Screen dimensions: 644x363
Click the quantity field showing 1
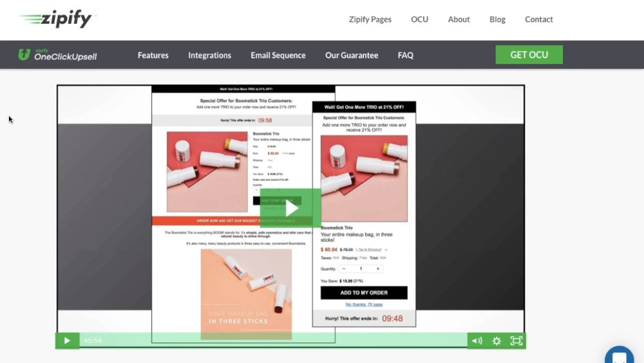361,269
